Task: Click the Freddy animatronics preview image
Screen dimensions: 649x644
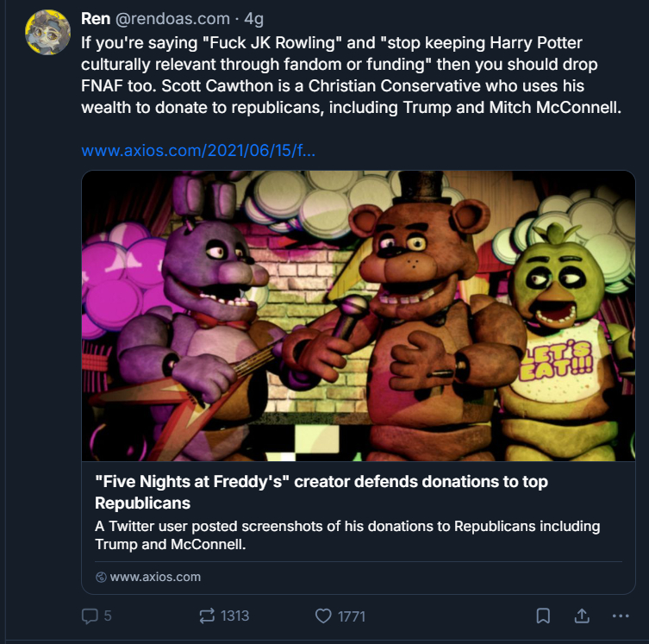Action: click(358, 316)
